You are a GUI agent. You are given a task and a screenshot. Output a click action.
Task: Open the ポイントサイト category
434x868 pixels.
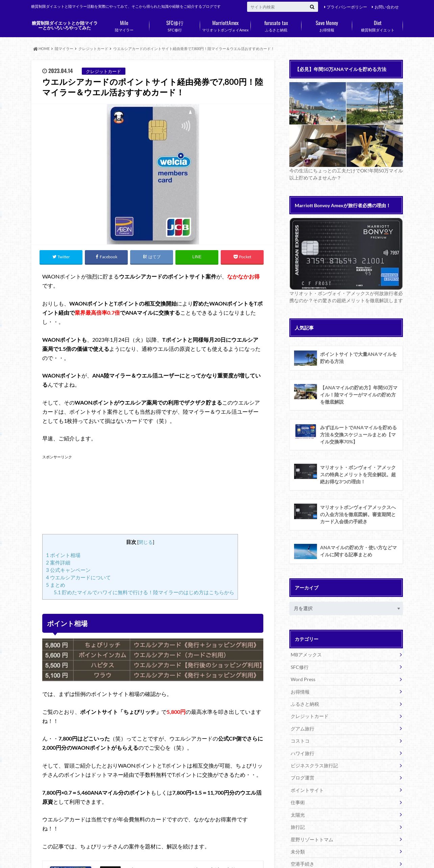[x=346, y=790]
